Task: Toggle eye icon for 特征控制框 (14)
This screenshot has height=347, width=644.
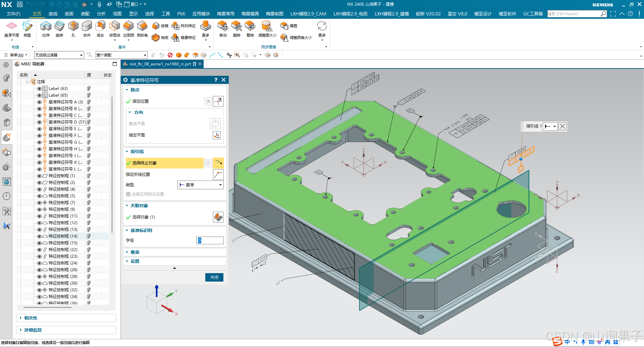Action: (39, 236)
